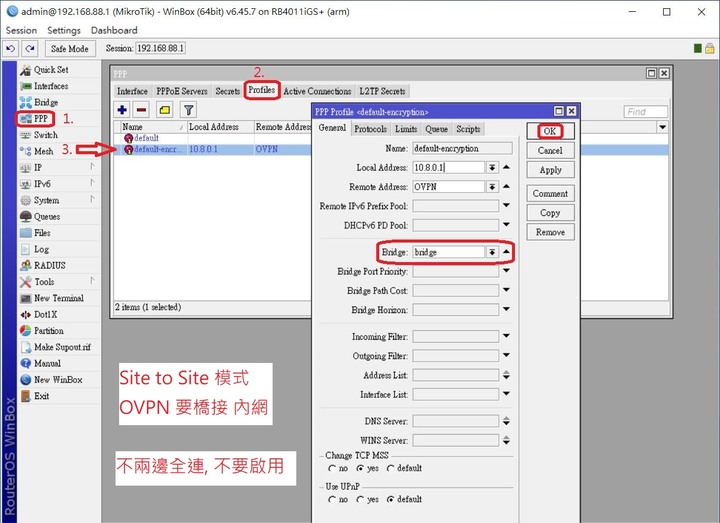This screenshot has height=523, width=720.
Task: Expand Bridge Path Cost field
Action: [x=506, y=290]
